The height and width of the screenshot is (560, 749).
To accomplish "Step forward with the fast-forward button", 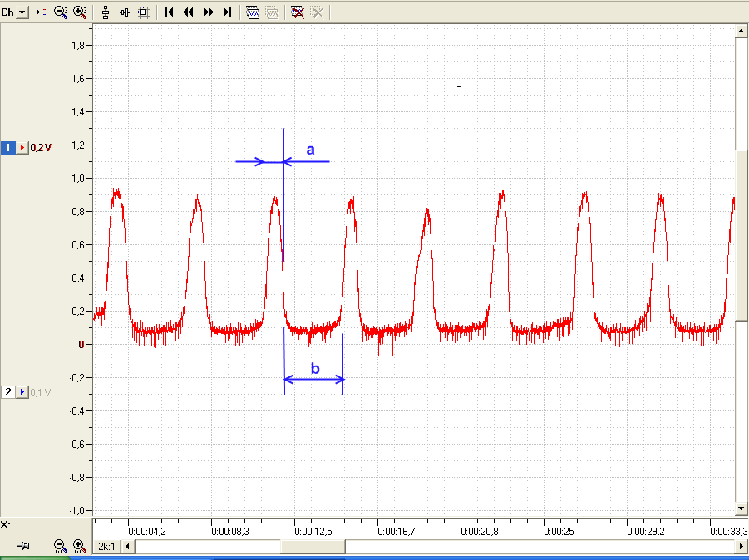I will 209,12.
